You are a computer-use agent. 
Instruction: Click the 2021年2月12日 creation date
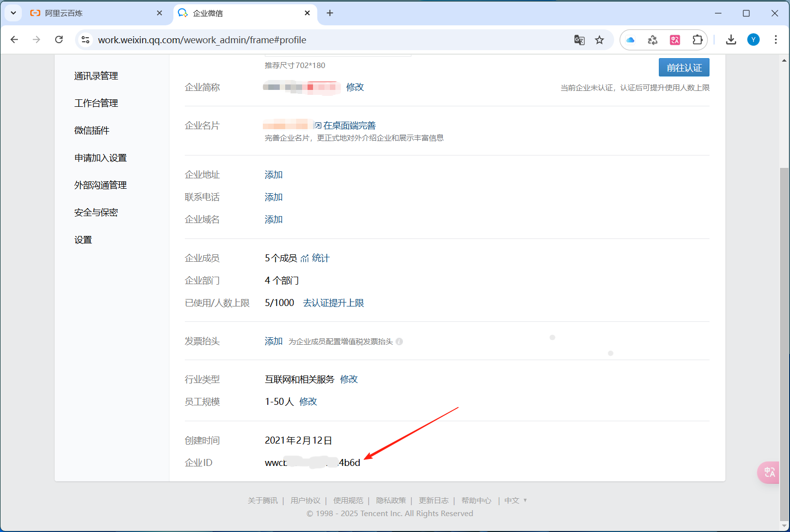pyautogui.click(x=298, y=441)
